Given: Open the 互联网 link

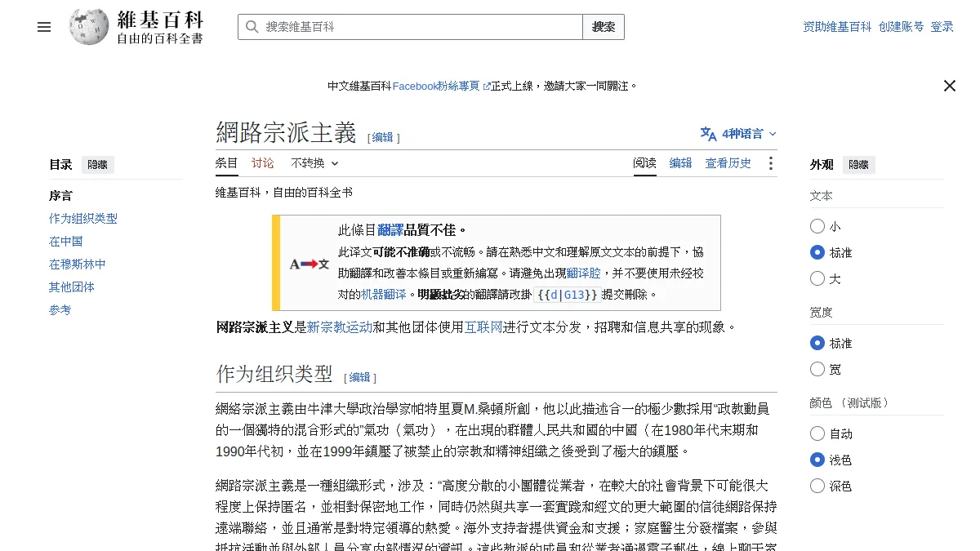Looking at the screenshot, I should pos(483,327).
